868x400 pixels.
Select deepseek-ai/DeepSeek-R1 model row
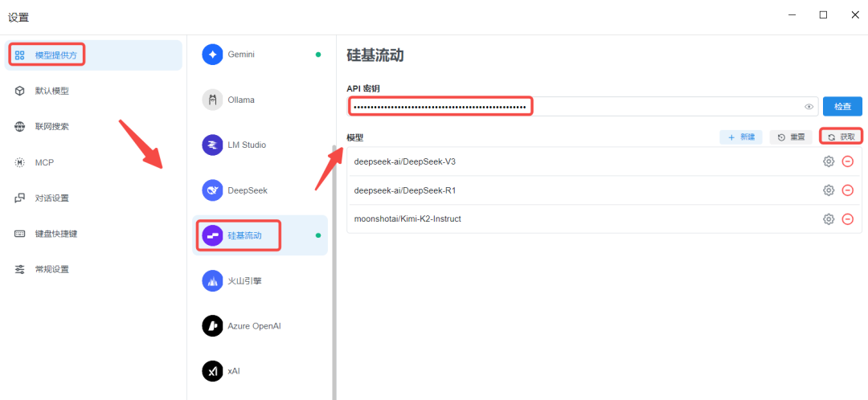[604, 190]
